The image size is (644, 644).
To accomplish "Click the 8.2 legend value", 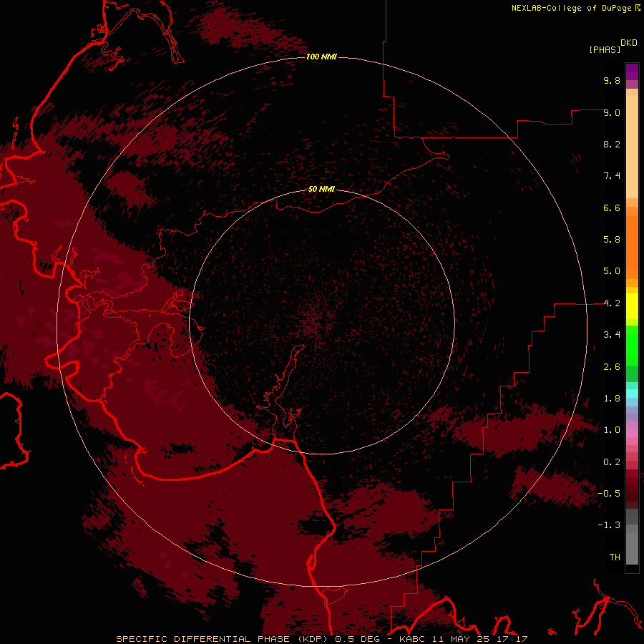I will [612, 144].
